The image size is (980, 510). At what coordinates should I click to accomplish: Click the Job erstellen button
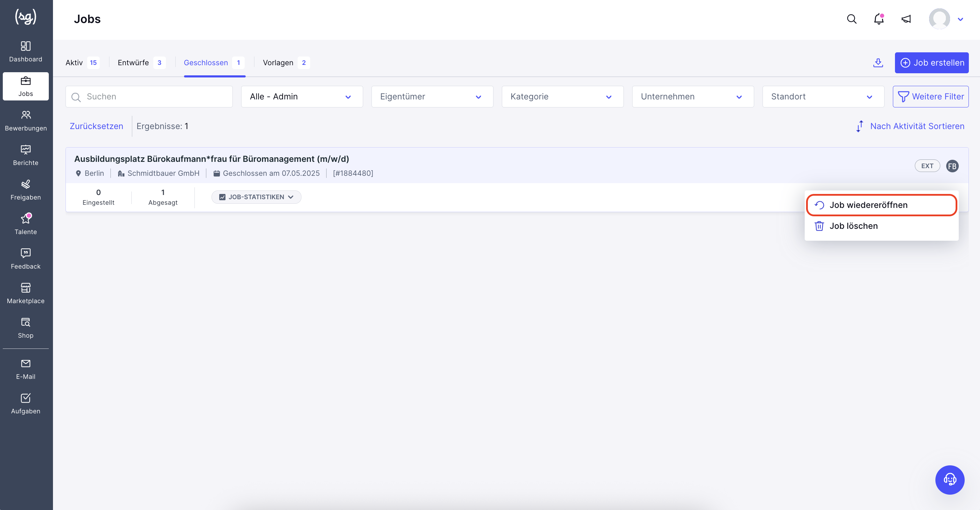pyautogui.click(x=932, y=62)
